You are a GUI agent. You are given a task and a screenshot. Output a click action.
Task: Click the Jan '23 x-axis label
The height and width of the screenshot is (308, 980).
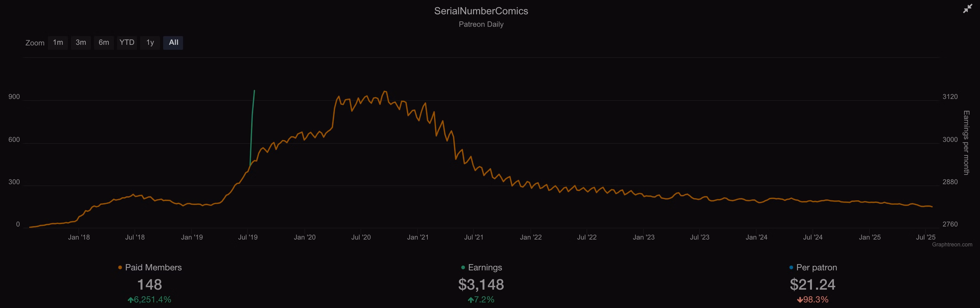tap(643, 237)
